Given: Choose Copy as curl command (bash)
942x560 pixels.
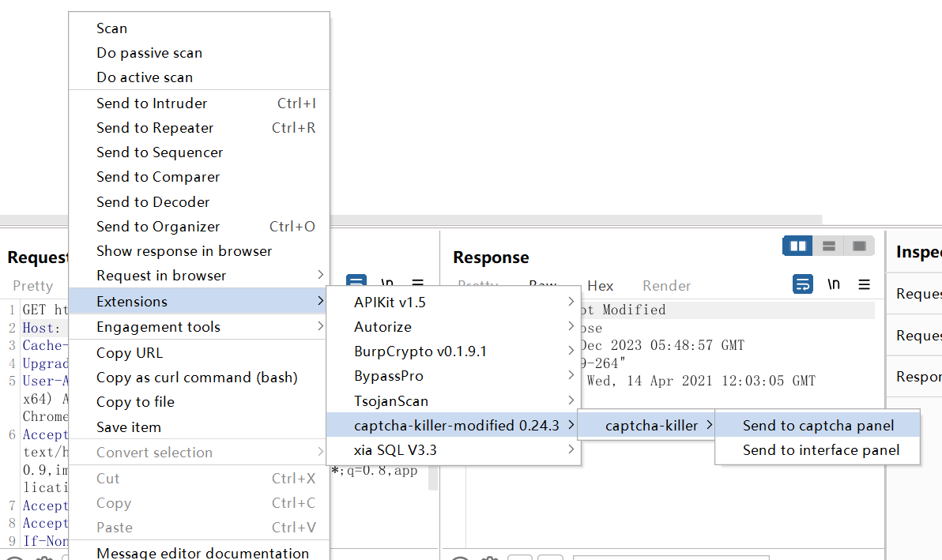Looking at the screenshot, I should click(199, 378).
